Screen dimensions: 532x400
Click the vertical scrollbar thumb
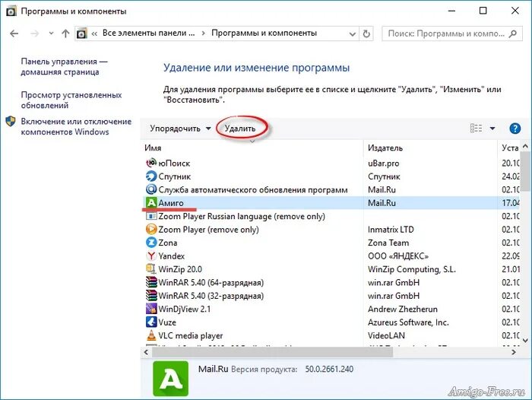[x=526, y=171]
